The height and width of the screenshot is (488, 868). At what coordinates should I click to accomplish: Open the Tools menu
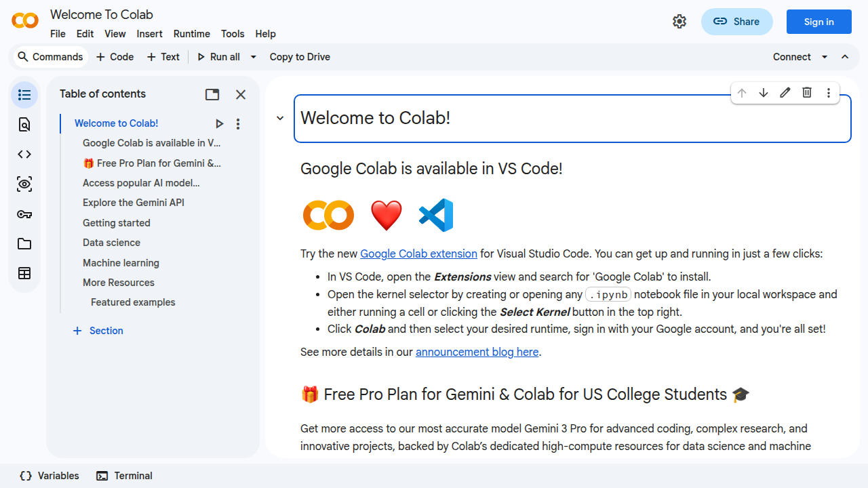pyautogui.click(x=233, y=34)
